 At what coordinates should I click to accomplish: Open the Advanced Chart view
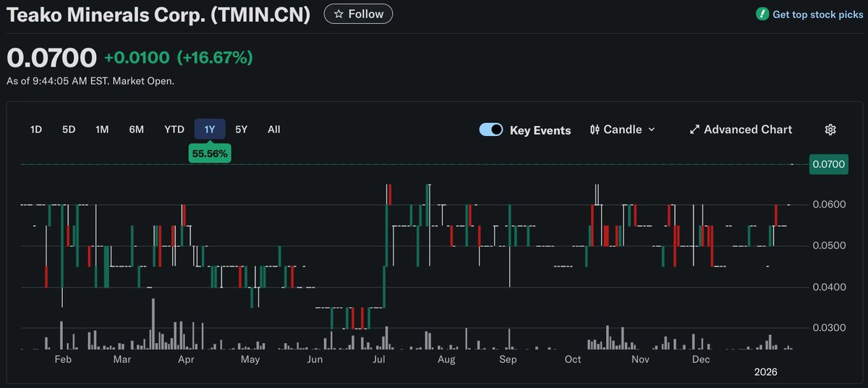point(741,130)
